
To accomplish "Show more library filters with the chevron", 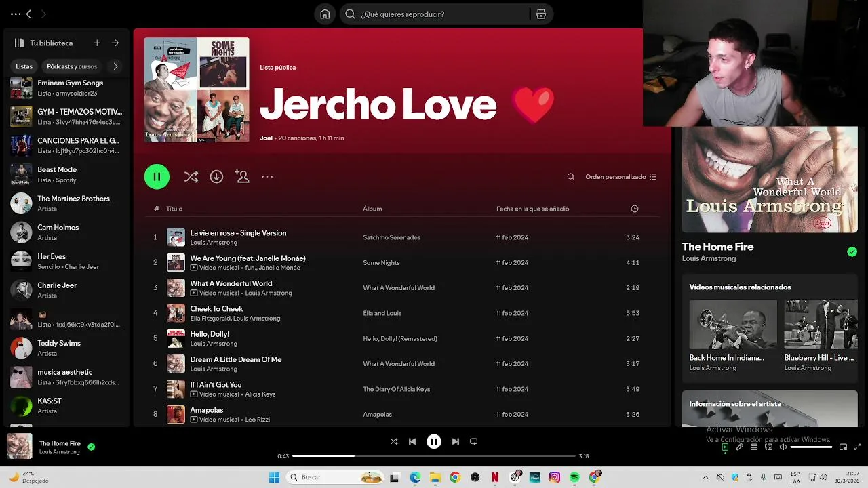I will pyautogui.click(x=115, y=66).
